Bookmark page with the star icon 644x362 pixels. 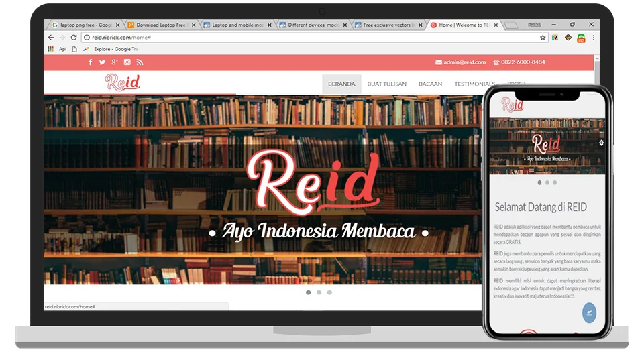point(543,38)
